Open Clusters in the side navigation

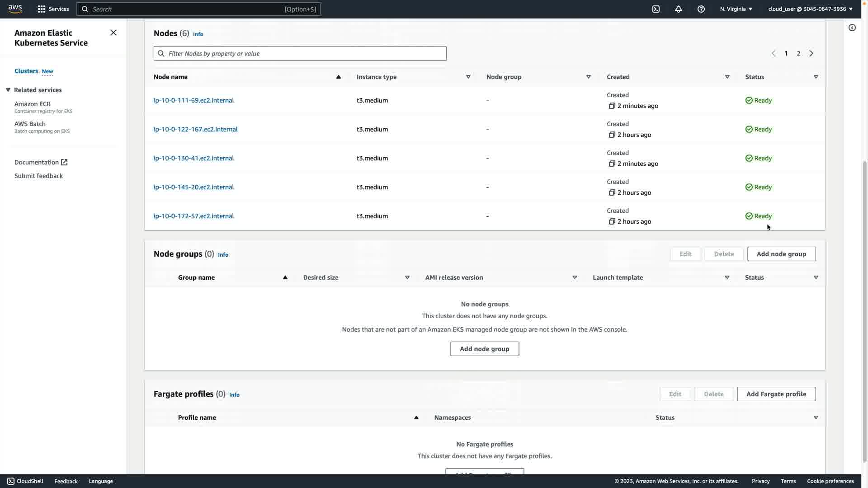pyautogui.click(x=26, y=71)
